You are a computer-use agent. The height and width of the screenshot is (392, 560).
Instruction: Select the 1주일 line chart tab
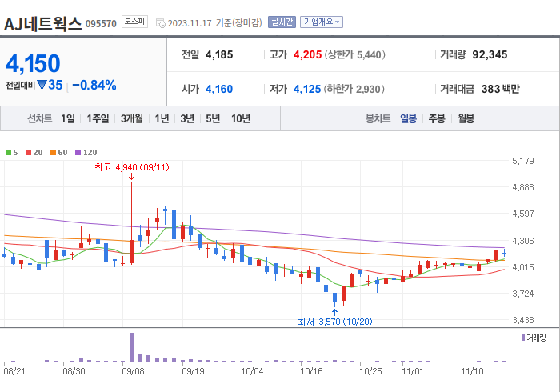(98, 118)
